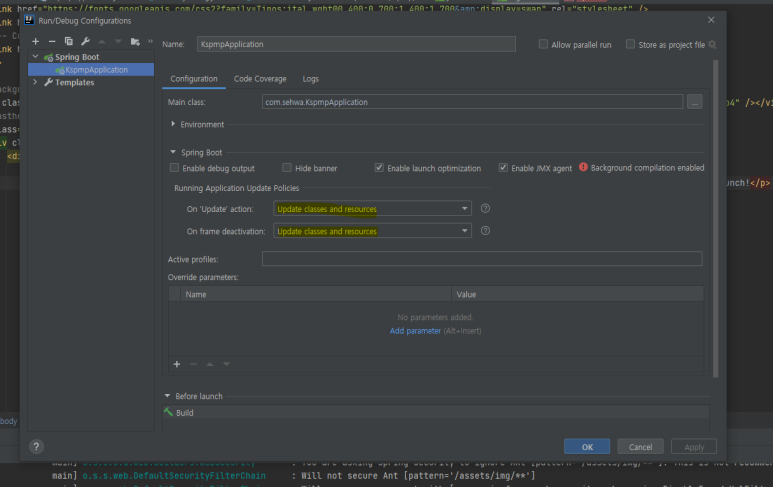This screenshot has height=487, width=773.
Task: Toggle Allow parallel run checkbox
Action: click(x=543, y=44)
